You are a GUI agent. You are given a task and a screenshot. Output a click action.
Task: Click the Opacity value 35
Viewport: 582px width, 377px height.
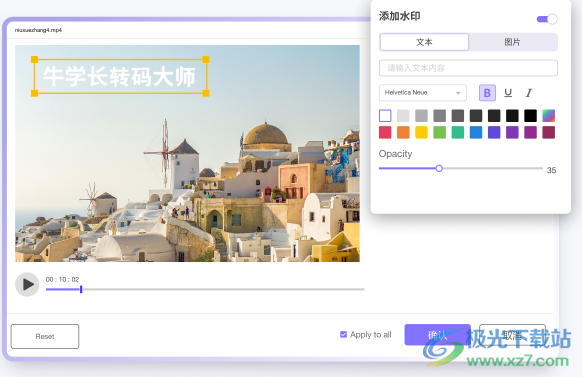tap(551, 170)
